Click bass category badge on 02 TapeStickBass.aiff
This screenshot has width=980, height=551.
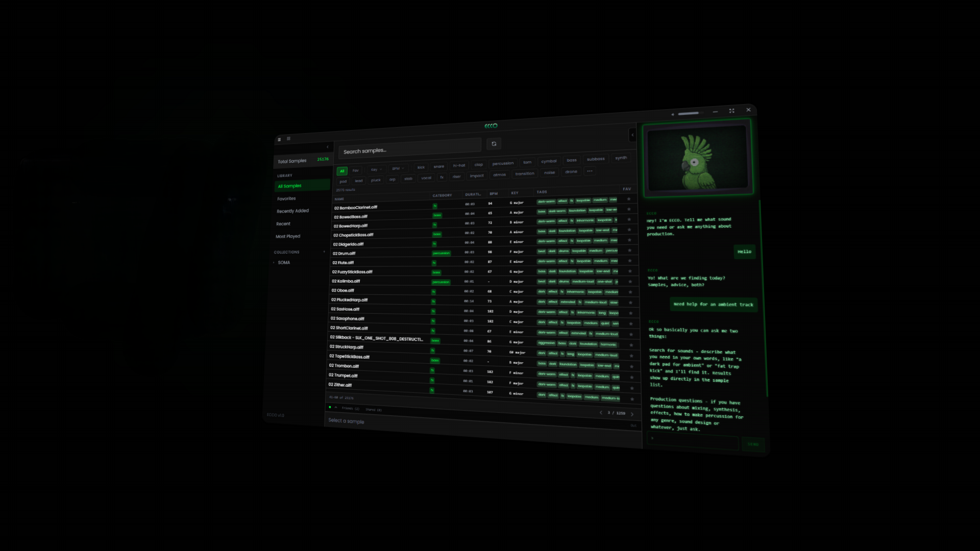click(435, 360)
